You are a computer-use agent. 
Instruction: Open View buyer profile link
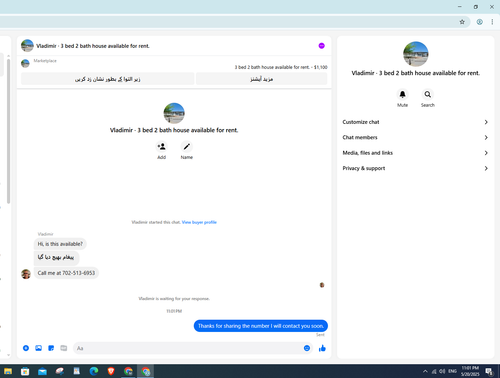tap(199, 222)
